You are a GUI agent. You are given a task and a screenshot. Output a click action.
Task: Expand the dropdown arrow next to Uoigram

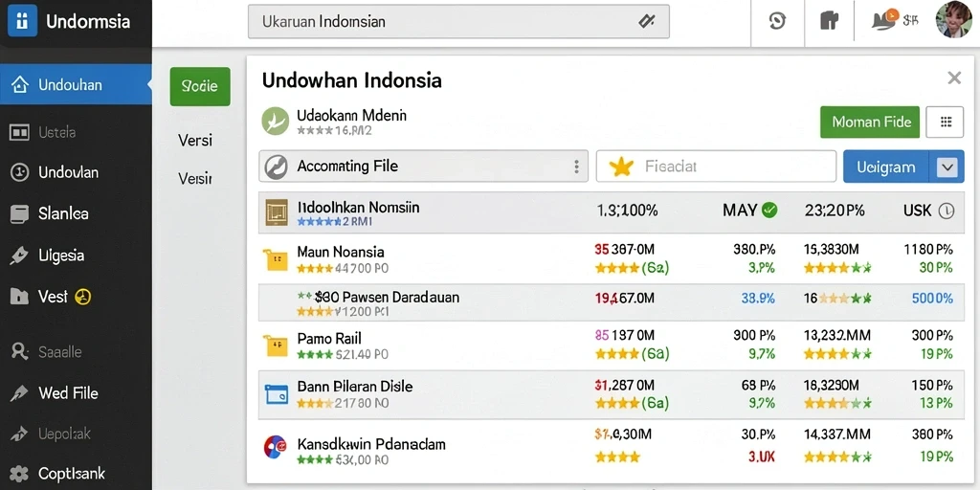(x=947, y=167)
